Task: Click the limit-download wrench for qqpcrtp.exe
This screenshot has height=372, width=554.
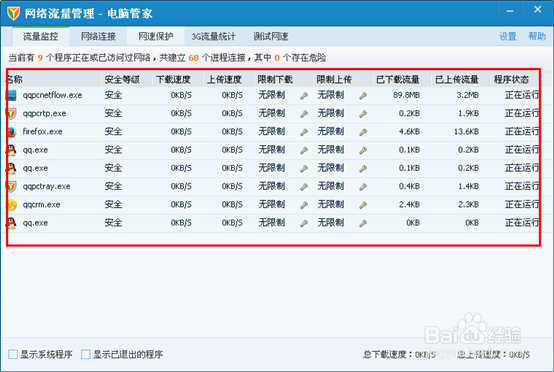Action: tap(304, 114)
